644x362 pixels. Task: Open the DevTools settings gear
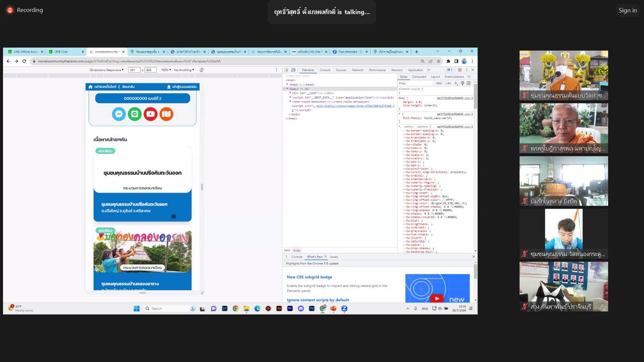pos(459,70)
